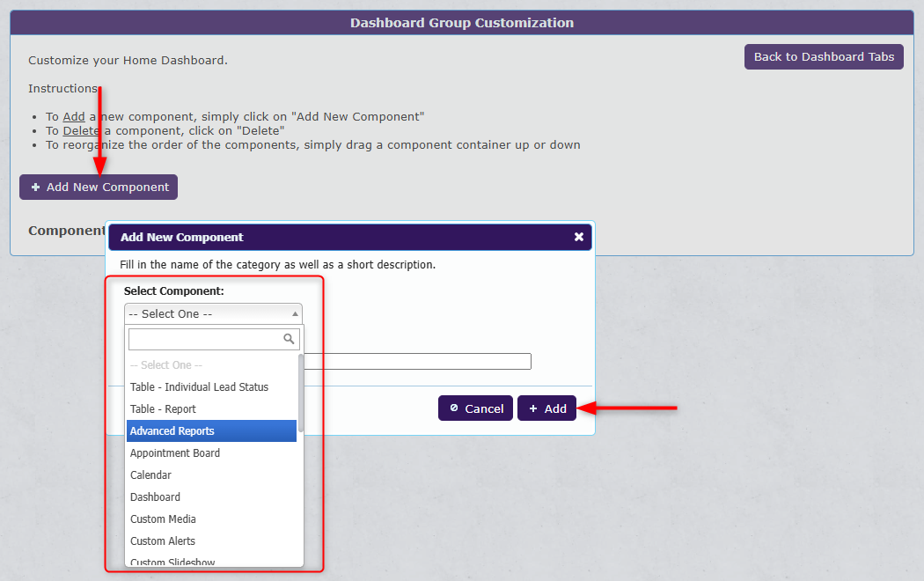Pick Advanced Reports from the list
This screenshot has height=581, width=924.
coord(172,431)
